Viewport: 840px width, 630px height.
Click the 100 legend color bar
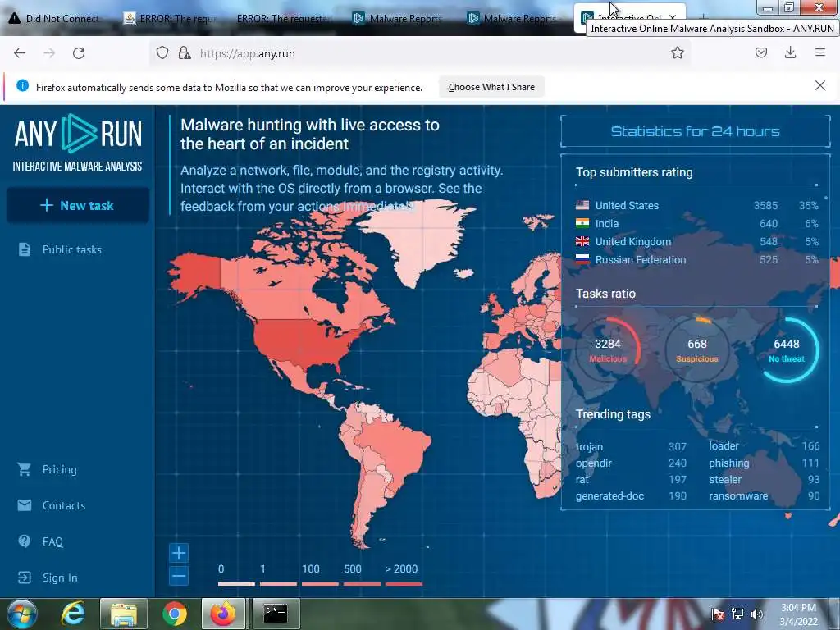321,583
